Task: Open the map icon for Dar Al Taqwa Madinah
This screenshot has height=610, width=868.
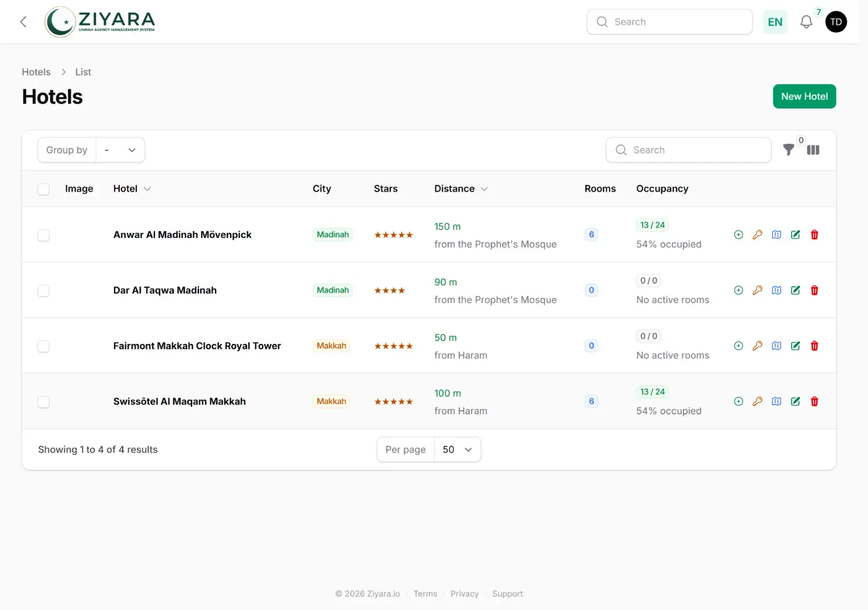Action: [776, 290]
